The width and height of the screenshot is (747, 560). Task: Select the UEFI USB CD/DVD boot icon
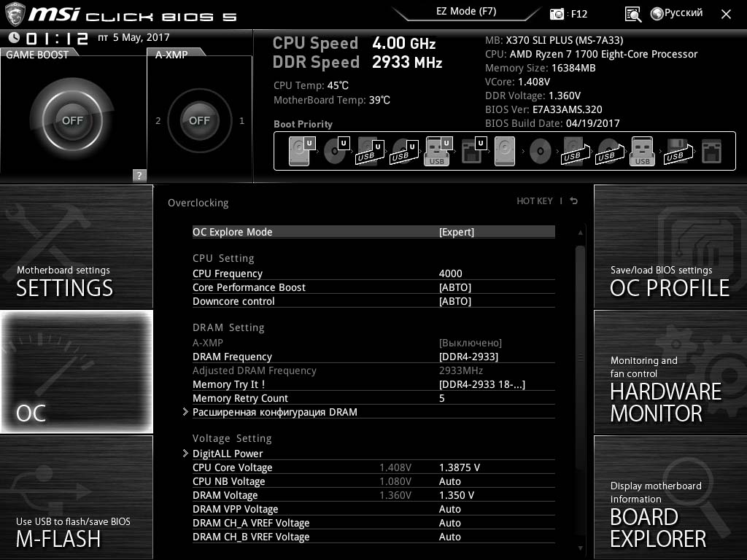pos(404,151)
